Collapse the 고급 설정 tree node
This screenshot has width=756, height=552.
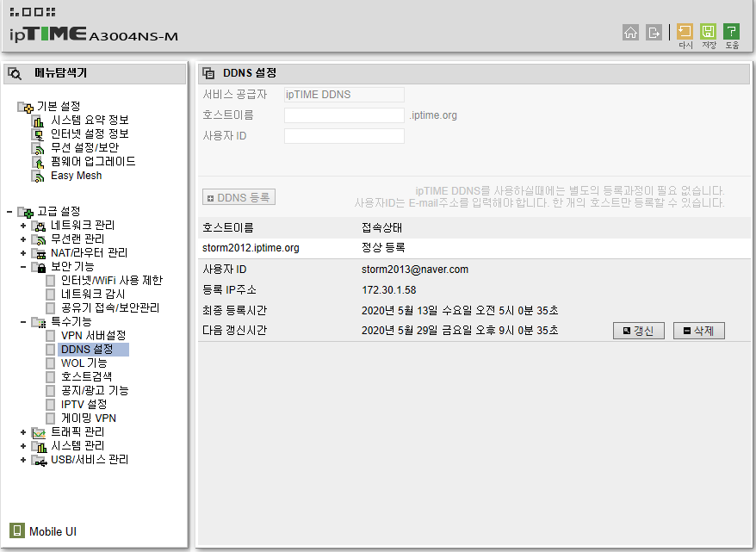[x=9, y=212]
